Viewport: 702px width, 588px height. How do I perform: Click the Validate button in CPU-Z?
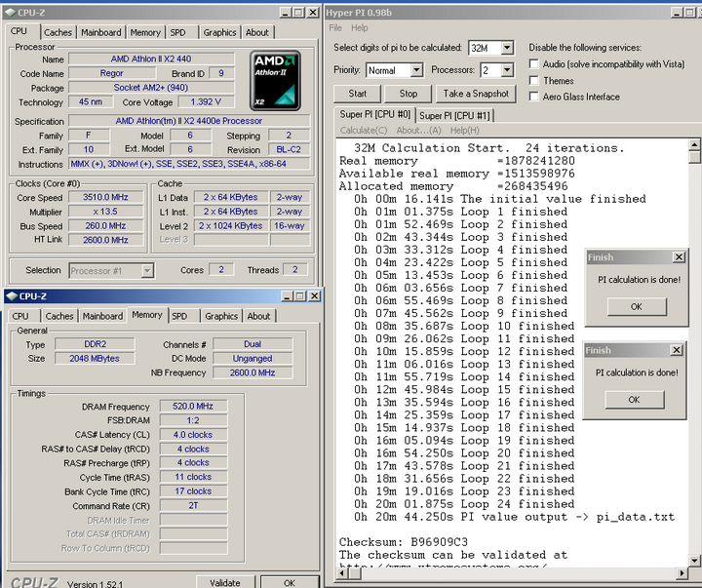pos(224,582)
